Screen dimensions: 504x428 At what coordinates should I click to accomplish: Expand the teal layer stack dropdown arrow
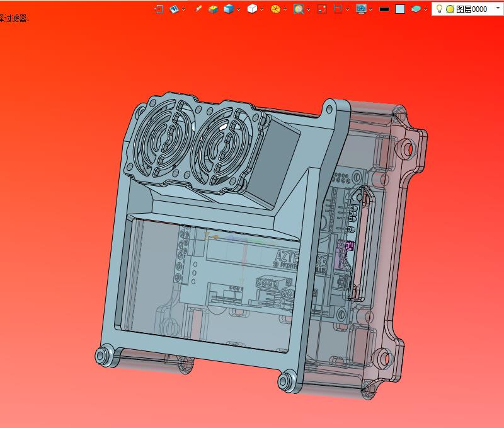pyautogui.click(x=425, y=9)
